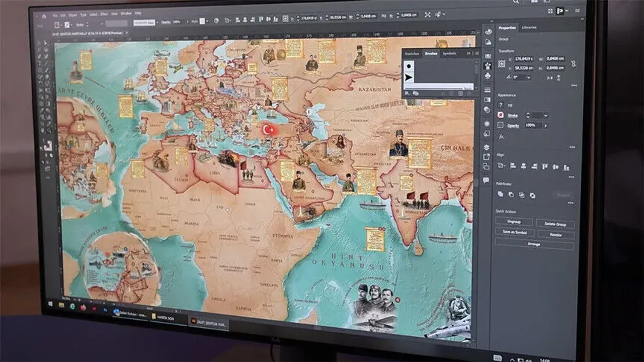644x362 pixels.
Task: Switch to the Symbols tab
Action: tap(449, 53)
